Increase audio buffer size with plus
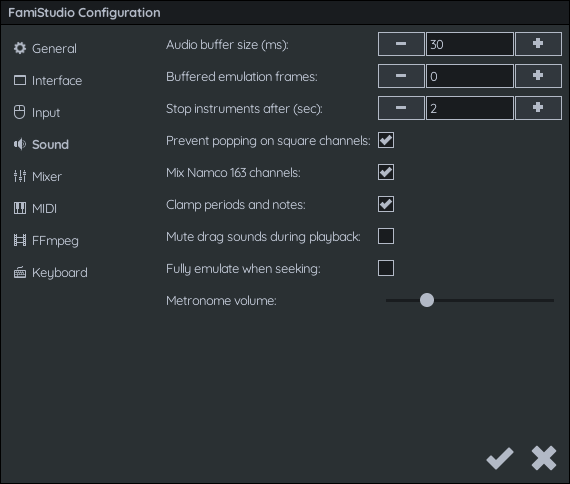 click(x=538, y=44)
